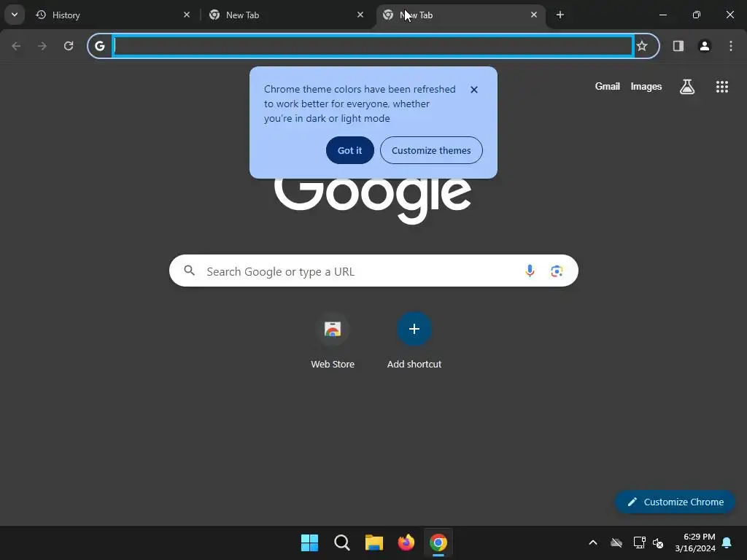Open the clock showing 6:29 PM
The image size is (747, 560).
(x=694, y=542)
